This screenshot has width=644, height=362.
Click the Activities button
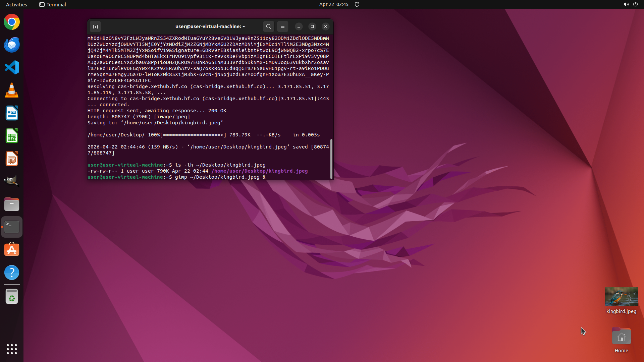(16, 4)
